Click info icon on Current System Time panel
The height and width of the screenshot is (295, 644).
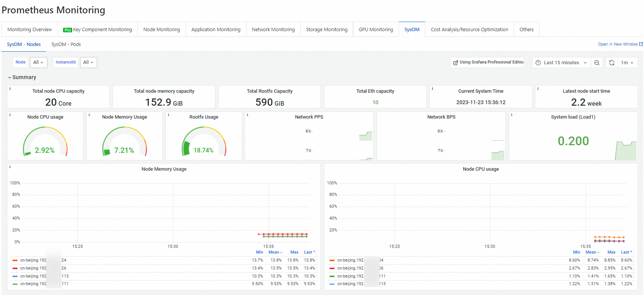point(432,89)
